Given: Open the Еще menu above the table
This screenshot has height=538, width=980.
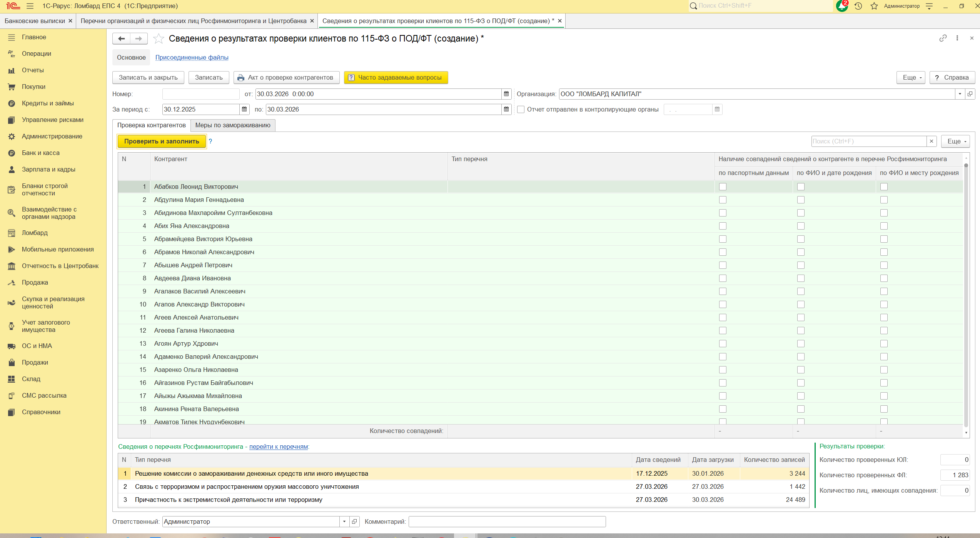Looking at the screenshot, I should click(x=955, y=141).
